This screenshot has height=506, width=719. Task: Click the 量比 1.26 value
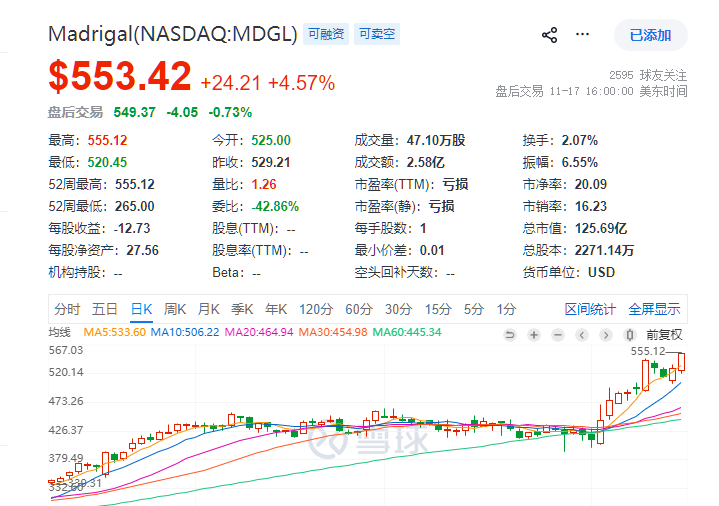[x=264, y=184]
